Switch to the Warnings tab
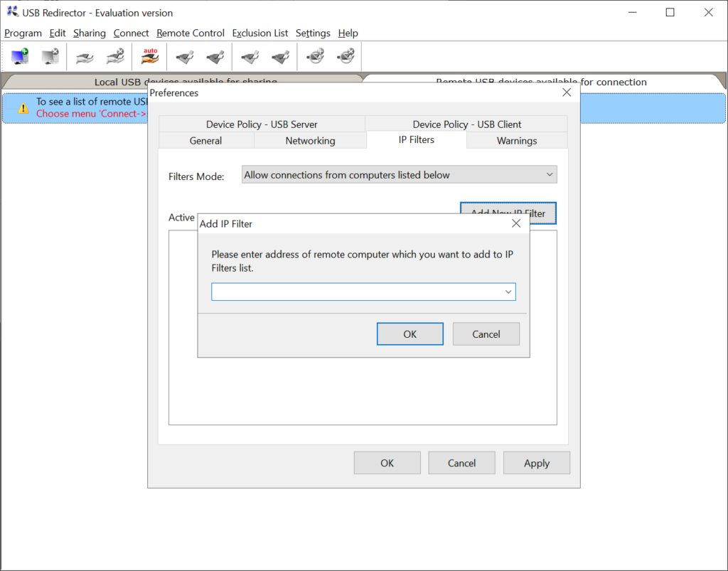Image resolution: width=728 pixels, height=571 pixels. tap(517, 140)
